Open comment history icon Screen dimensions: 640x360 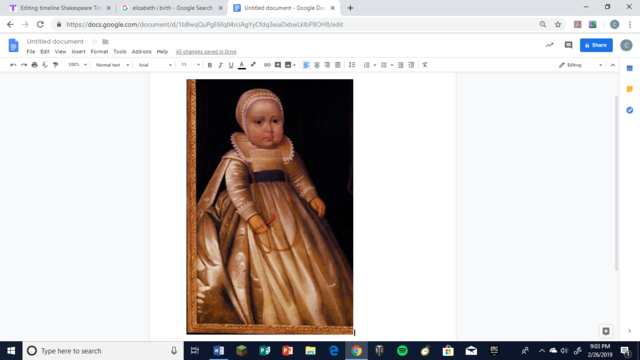click(x=568, y=45)
